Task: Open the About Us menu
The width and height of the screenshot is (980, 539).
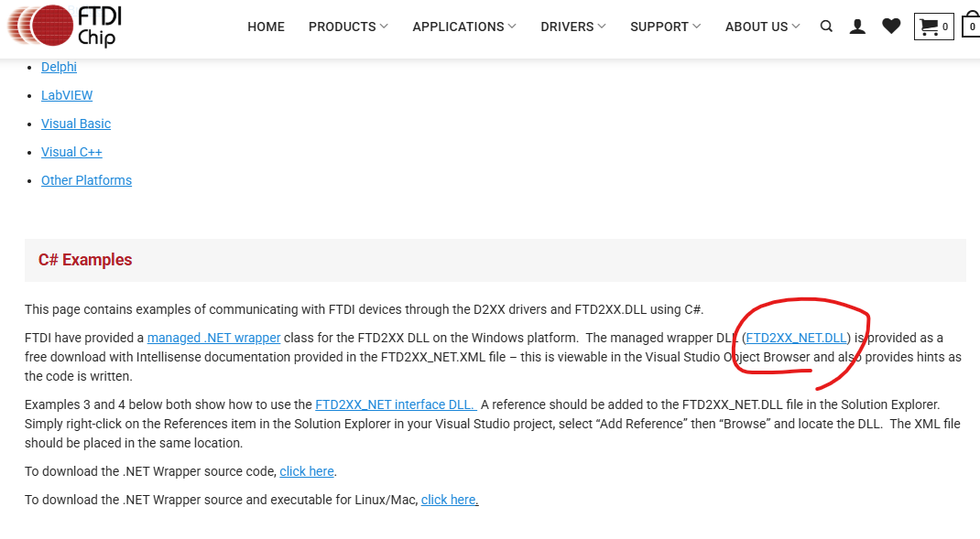Action: pyautogui.click(x=762, y=27)
